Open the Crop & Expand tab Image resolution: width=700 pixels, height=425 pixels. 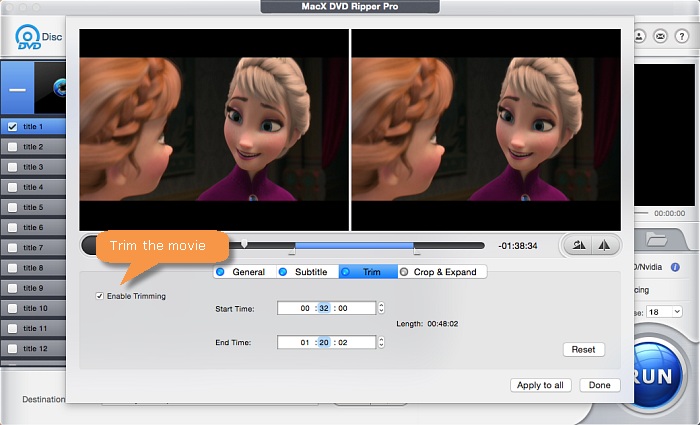[x=442, y=272]
